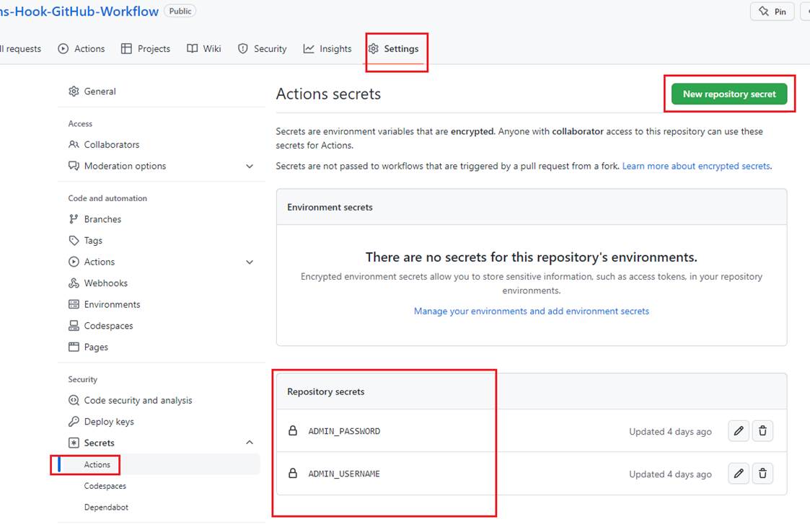Viewport: 810px width, 532px height.
Task: Open Webhooks settings in sidebar
Action: (x=105, y=283)
